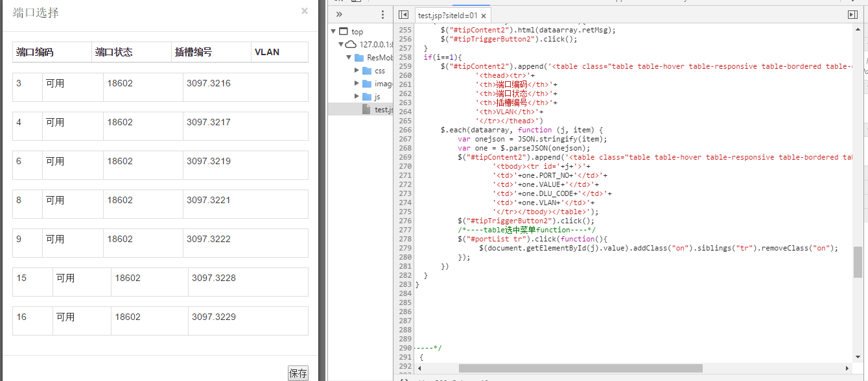The image size is (868, 381).
Task: Click VLAN value 3097.3219
Action: (209, 161)
